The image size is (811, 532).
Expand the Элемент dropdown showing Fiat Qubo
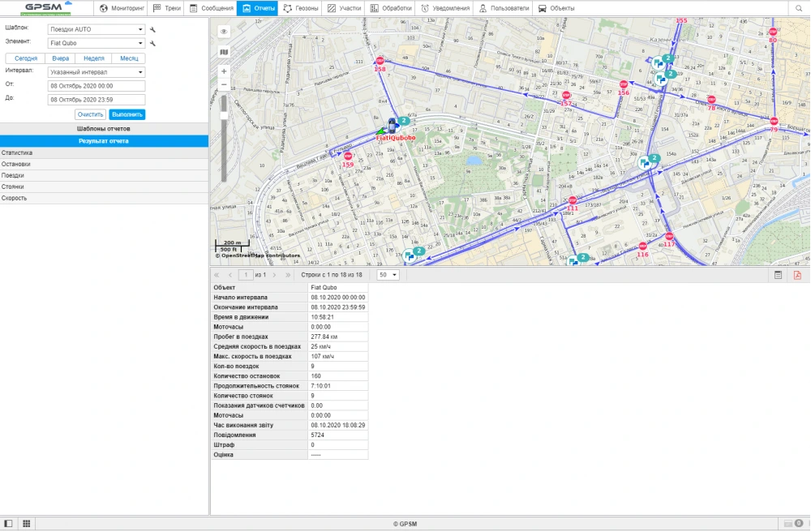coord(97,44)
